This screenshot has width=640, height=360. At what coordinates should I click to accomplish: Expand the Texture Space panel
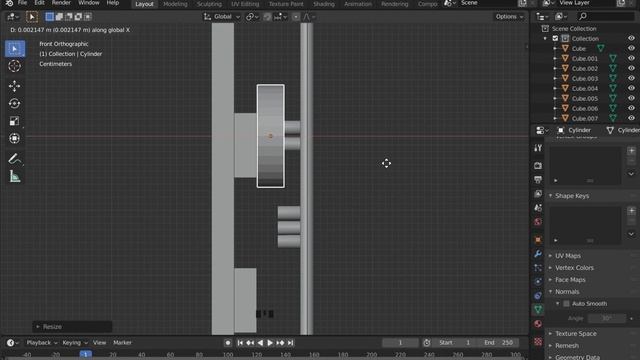pyautogui.click(x=576, y=333)
